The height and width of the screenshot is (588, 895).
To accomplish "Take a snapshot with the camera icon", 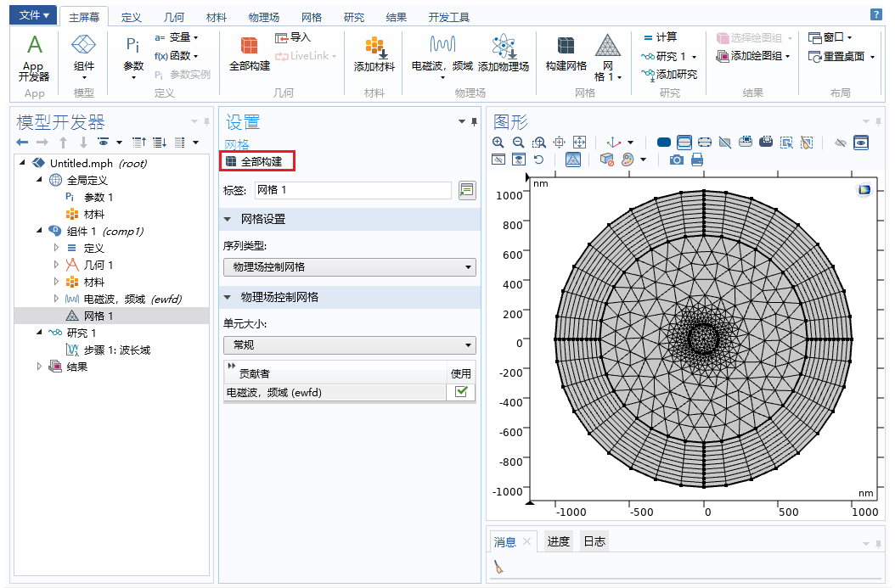I will point(677,160).
